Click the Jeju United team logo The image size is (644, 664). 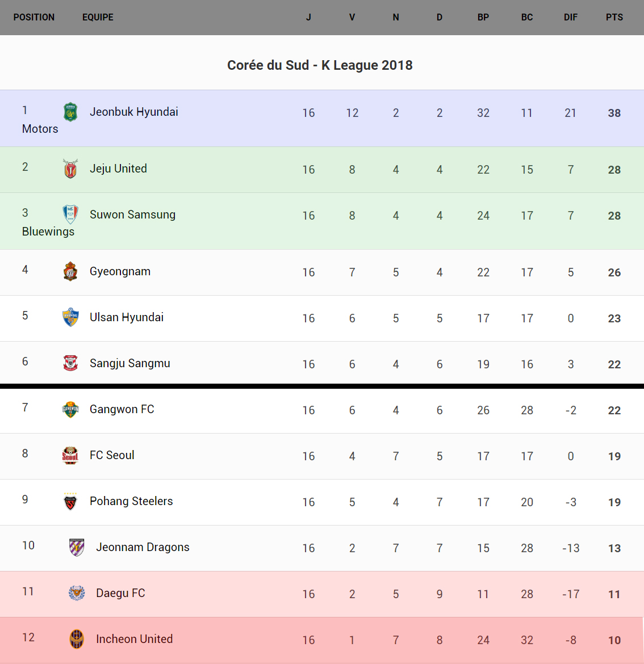(x=70, y=169)
